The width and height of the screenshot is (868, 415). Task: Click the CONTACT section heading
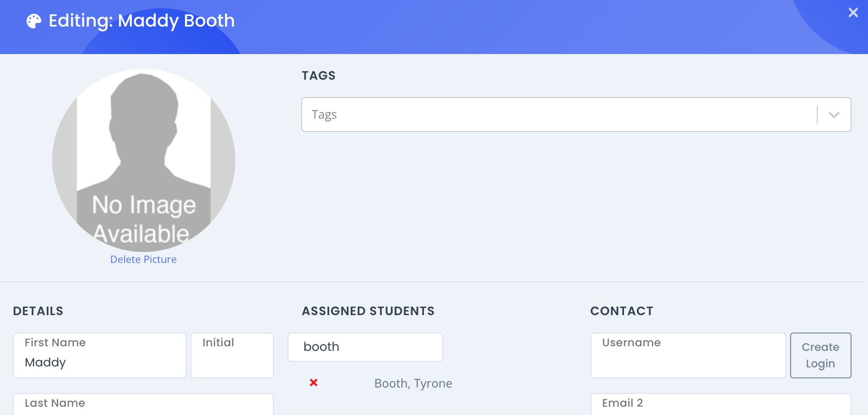pos(622,311)
